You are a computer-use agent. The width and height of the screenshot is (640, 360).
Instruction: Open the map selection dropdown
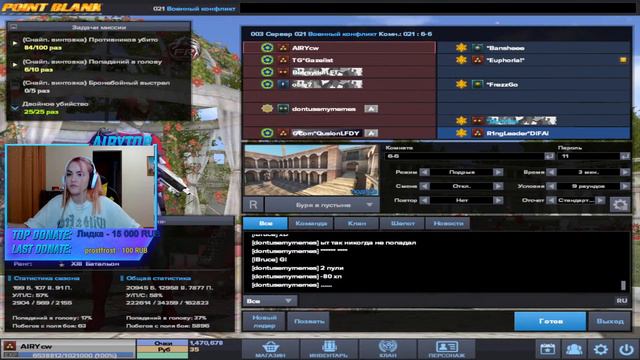(322, 204)
